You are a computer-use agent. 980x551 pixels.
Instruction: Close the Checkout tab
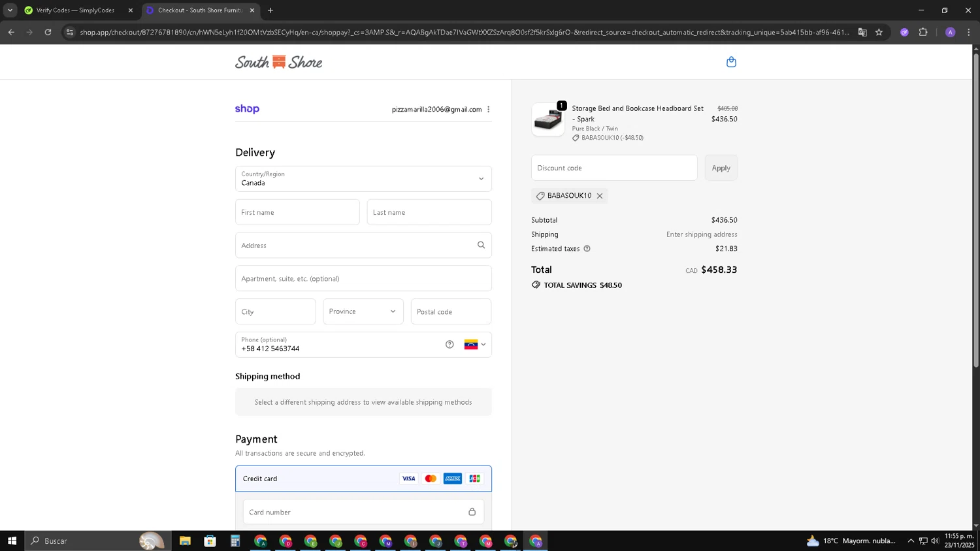point(252,10)
